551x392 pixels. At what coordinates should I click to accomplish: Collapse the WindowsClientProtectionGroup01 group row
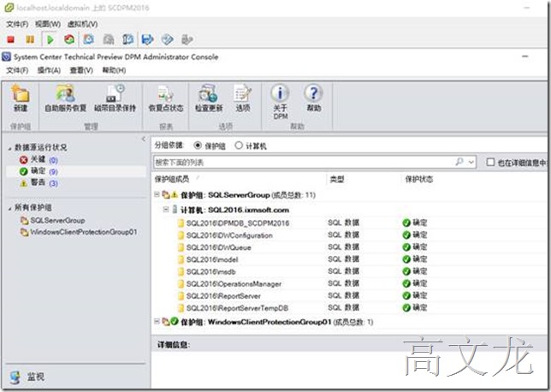[x=157, y=321]
